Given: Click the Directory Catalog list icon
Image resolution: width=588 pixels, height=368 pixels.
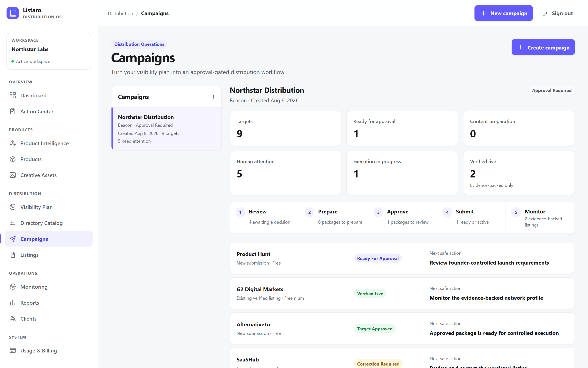Looking at the screenshot, I should pos(13,223).
